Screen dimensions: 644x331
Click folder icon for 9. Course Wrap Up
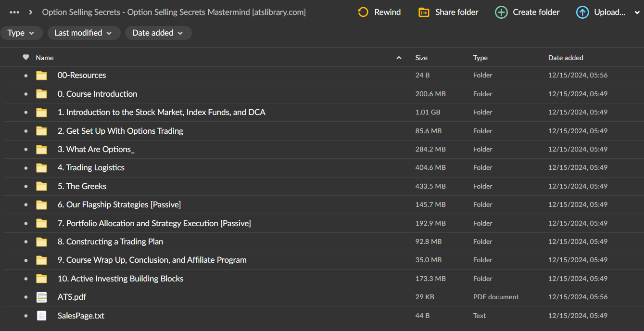click(42, 260)
